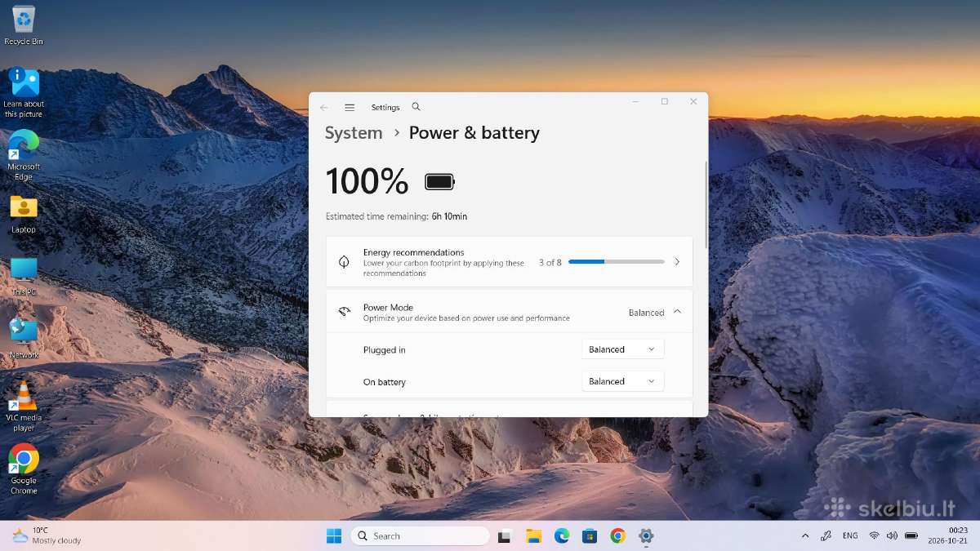Screen dimensions: 980x551
Task: Open the On battery power mode dropdown
Action: point(623,381)
